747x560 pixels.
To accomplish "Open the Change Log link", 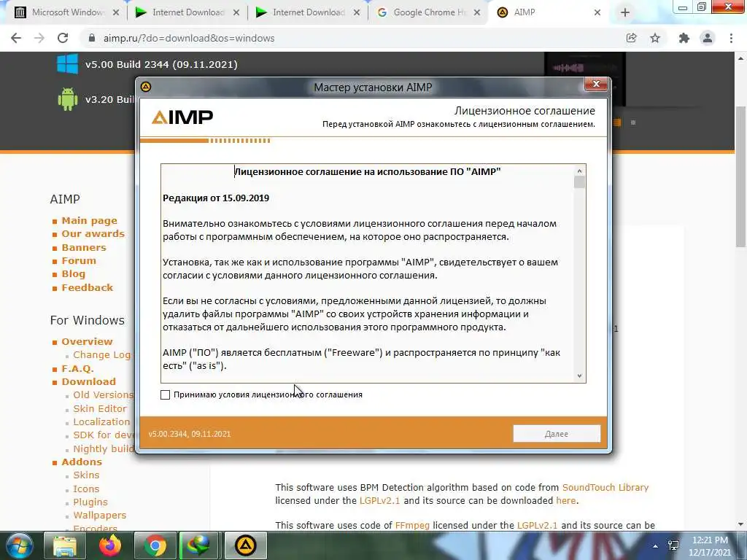I will tap(102, 355).
